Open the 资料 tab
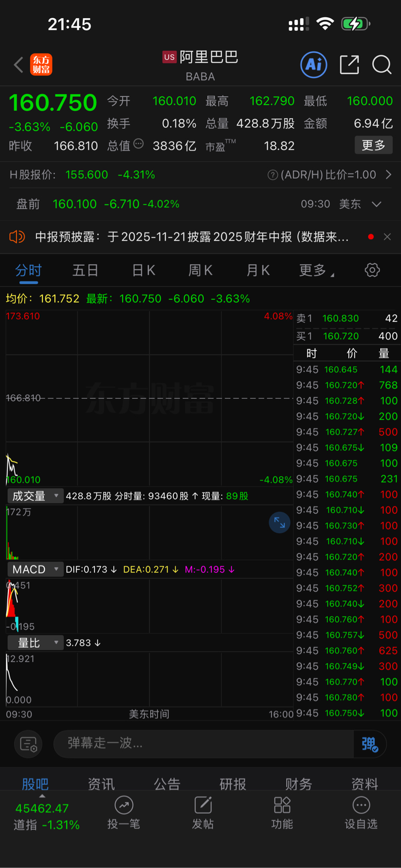 pyautogui.click(x=364, y=783)
